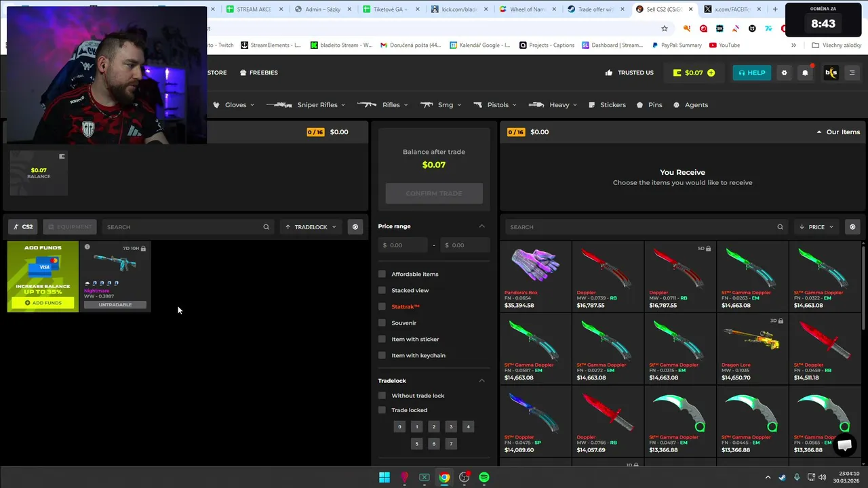
Task: Show all bookmarks overflow chevron
Action: [x=793, y=45]
